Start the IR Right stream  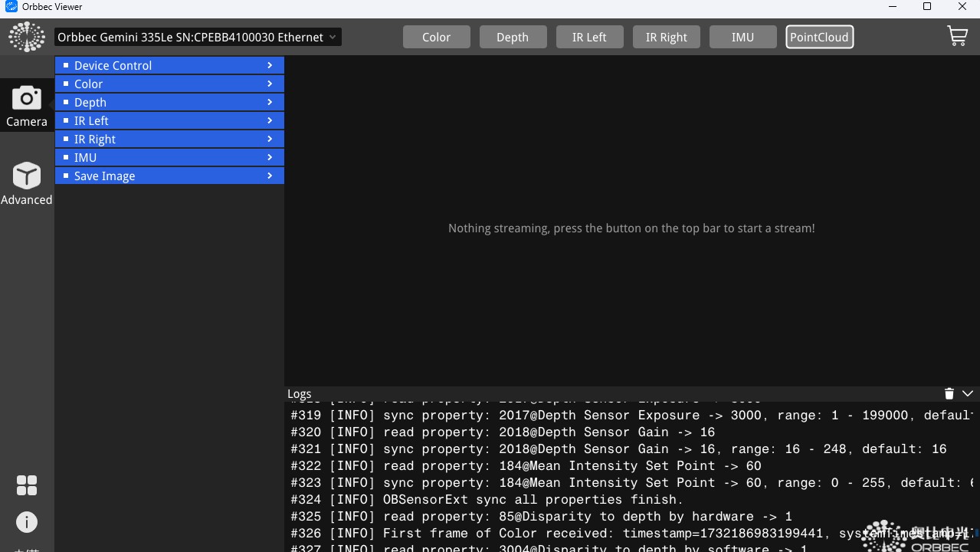(x=666, y=37)
